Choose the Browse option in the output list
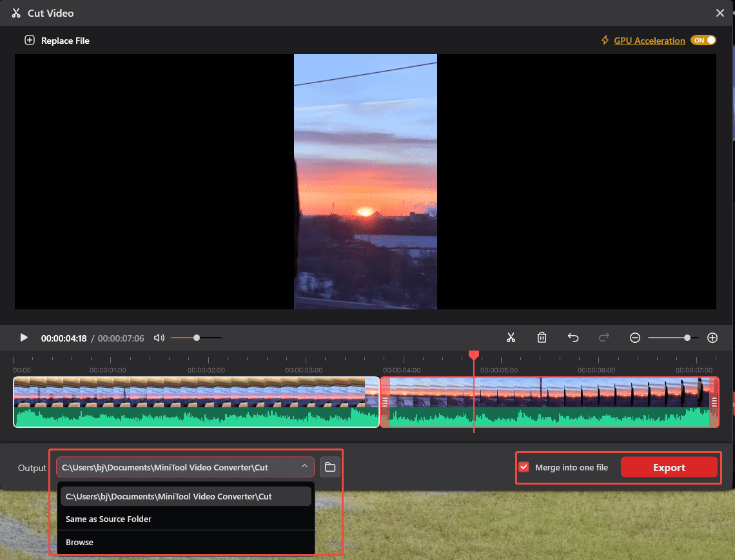This screenshot has height=560, width=735. pos(186,542)
